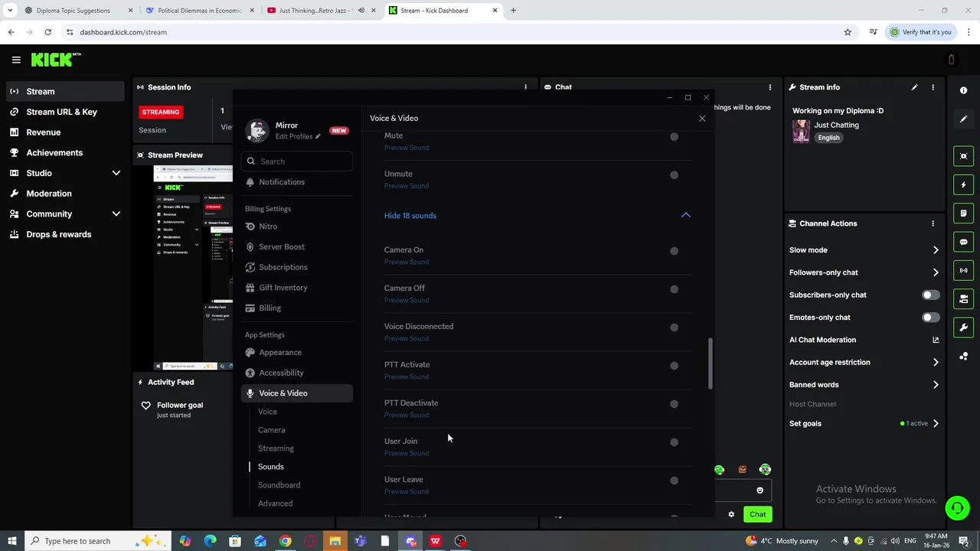Open Chat panel options menu
The image size is (980, 551).
coord(769,87)
